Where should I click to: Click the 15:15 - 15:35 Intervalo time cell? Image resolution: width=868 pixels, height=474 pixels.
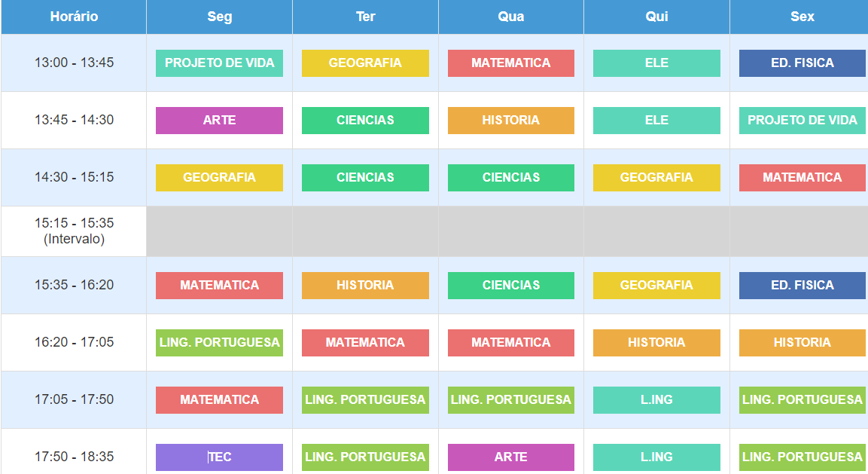[74, 231]
